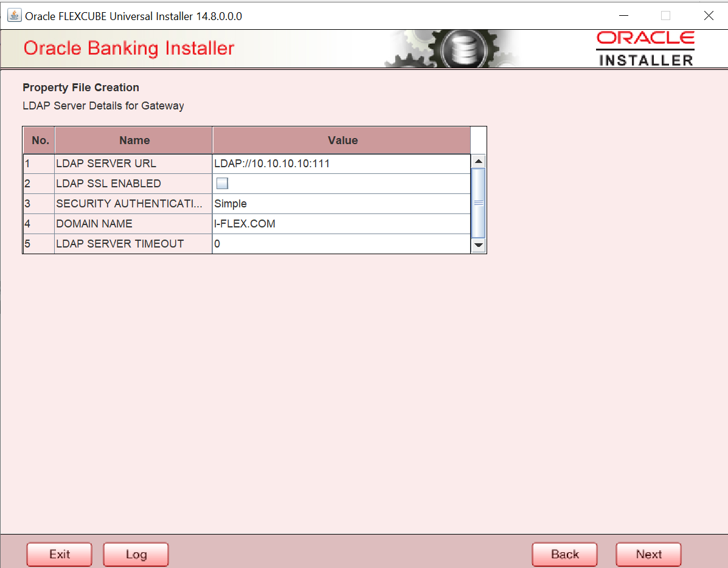Viewport: 728px width, 568px height.
Task: Select the LDAP SERVER TIMEOUT name cell
Action: coord(133,243)
